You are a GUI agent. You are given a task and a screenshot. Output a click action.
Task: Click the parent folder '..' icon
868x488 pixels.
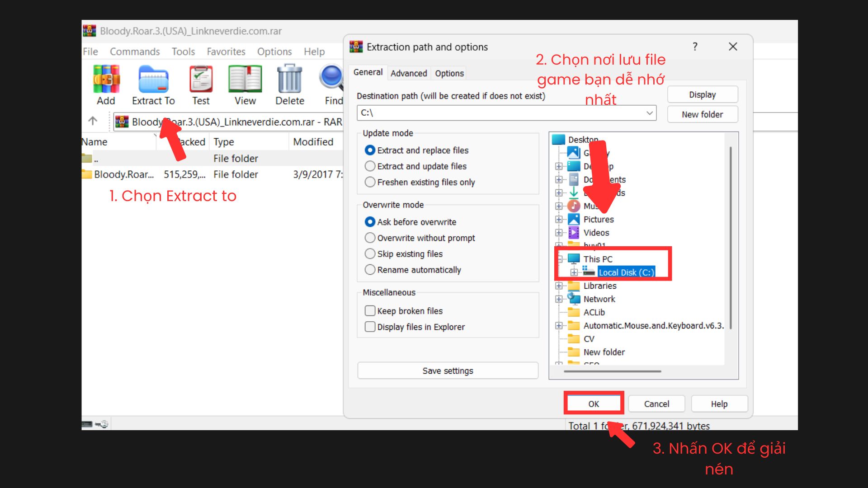coord(87,158)
